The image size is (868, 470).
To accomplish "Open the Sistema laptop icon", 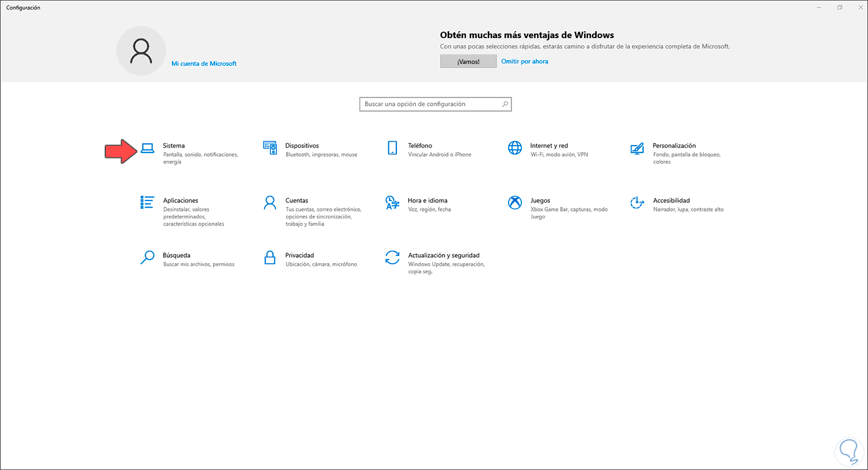I will [148, 149].
